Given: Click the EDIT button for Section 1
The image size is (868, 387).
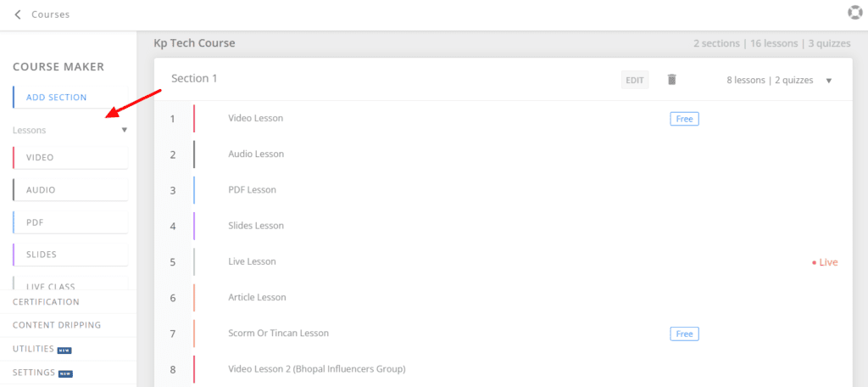Looking at the screenshot, I should pyautogui.click(x=635, y=80).
